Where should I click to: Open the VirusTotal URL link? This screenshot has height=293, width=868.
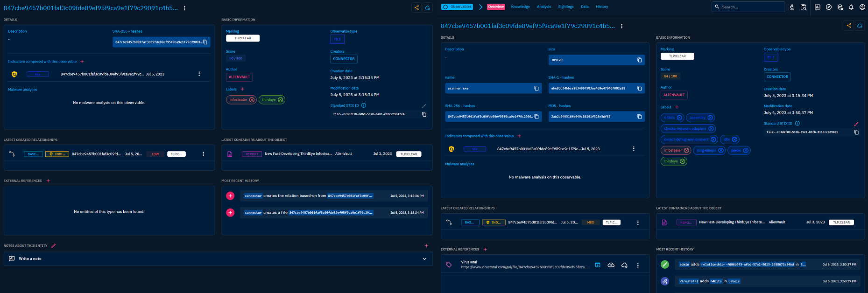[524, 267]
